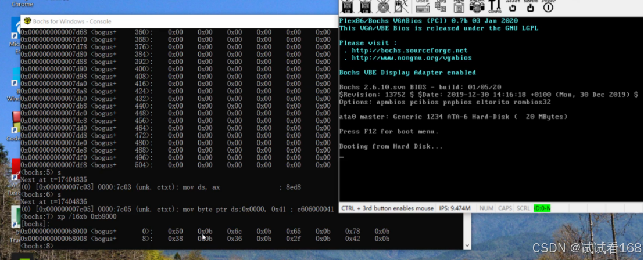Click the '<bochs:5> s' prompt line

click(x=41, y=172)
